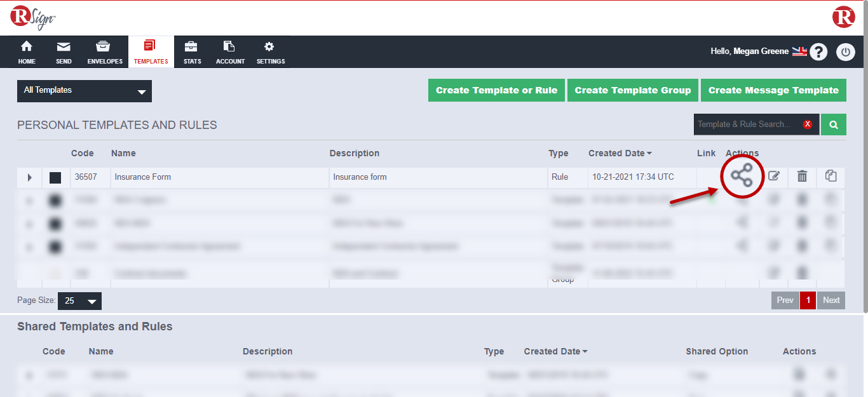Open the Stats tab

pyautogui.click(x=192, y=53)
